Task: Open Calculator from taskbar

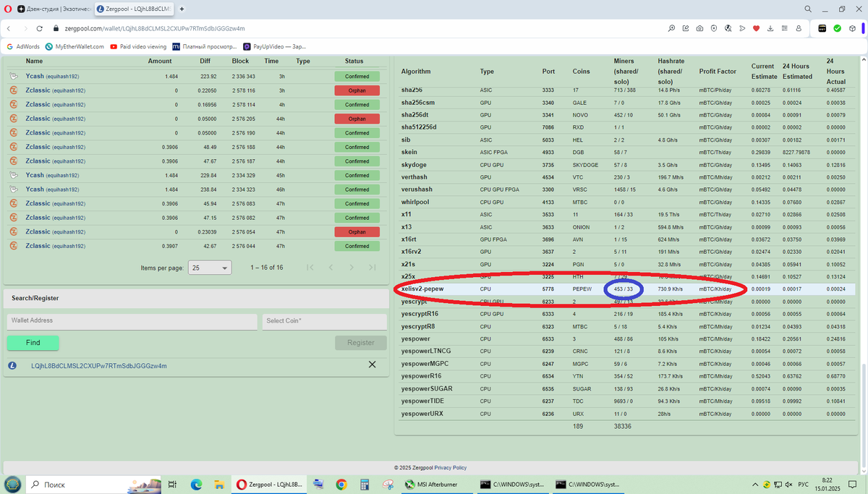Action: tap(365, 484)
